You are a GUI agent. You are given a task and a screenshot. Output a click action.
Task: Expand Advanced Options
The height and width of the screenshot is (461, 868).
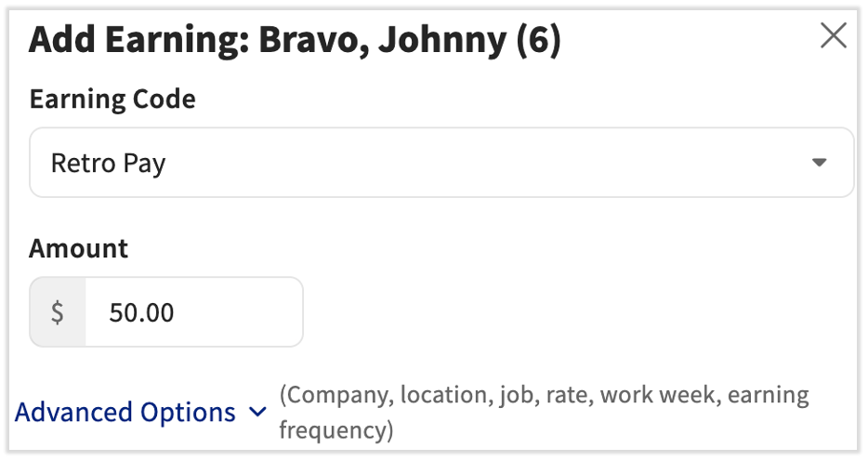(140, 412)
